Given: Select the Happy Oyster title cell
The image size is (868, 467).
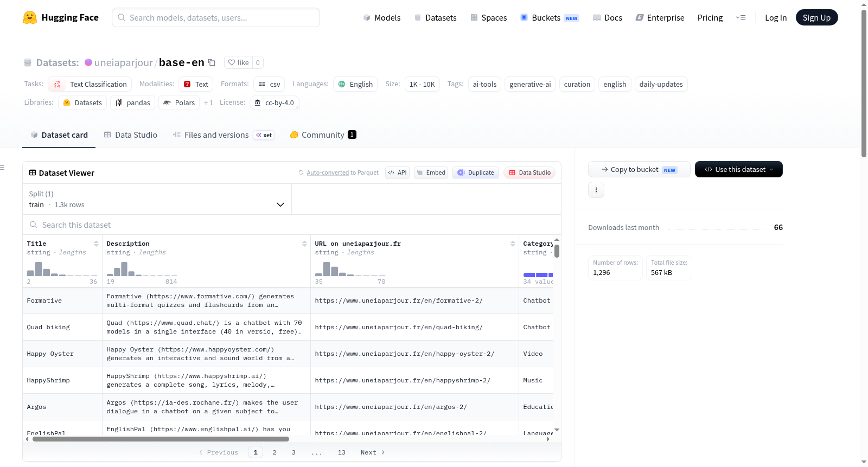Looking at the screenshot, I should pyautogui.click(x=62, y=354).
